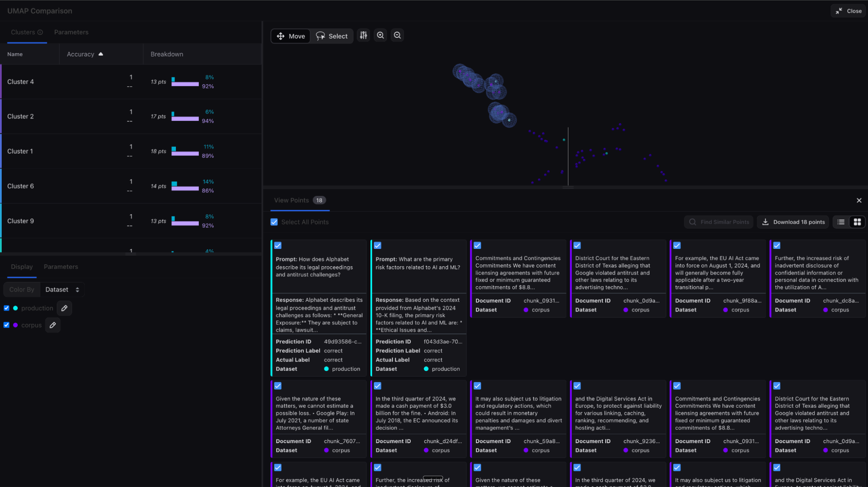Switch to list view layout icon
The width and height of the screenshot is (868, 487).
841,222
